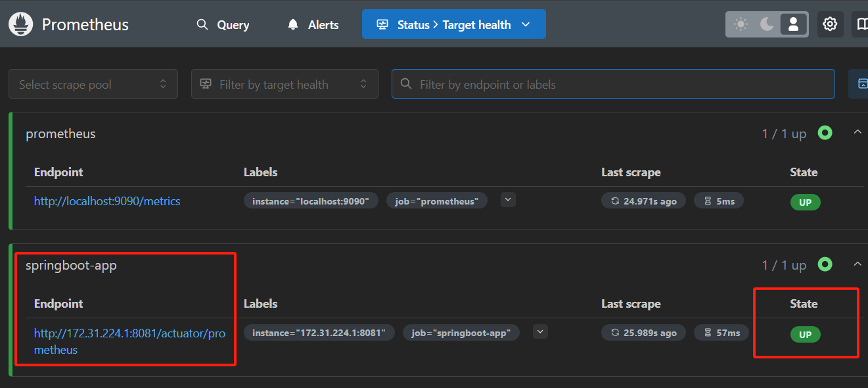The image size is (868, 388).
Task: Click UP state badge for localhost:9090
Action: [805, 203]
